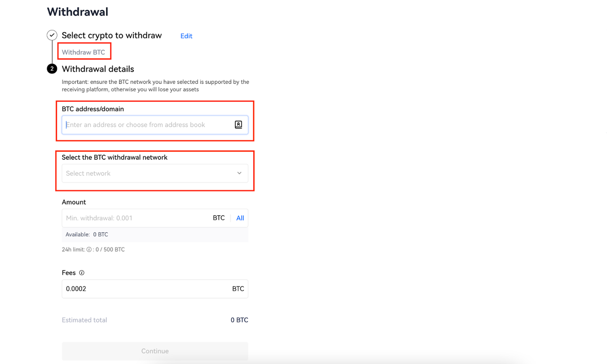This screenshot has height=364, width=607.
Task: Click All to withdraw full balance
Action: (x=240, y=218)
